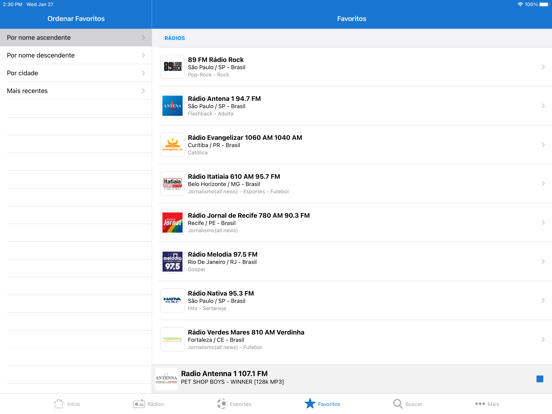Tap the Rádio Verdes Mares Verdinha logo
The height and width of the screenshot is (414, 552).
click(x=172, y=339)
